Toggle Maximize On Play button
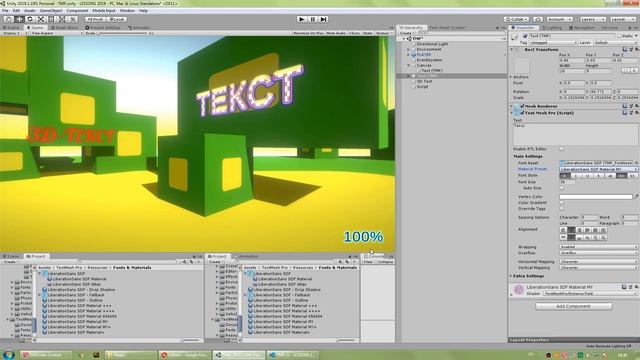 pyautogui.click(x=308, y=33)
